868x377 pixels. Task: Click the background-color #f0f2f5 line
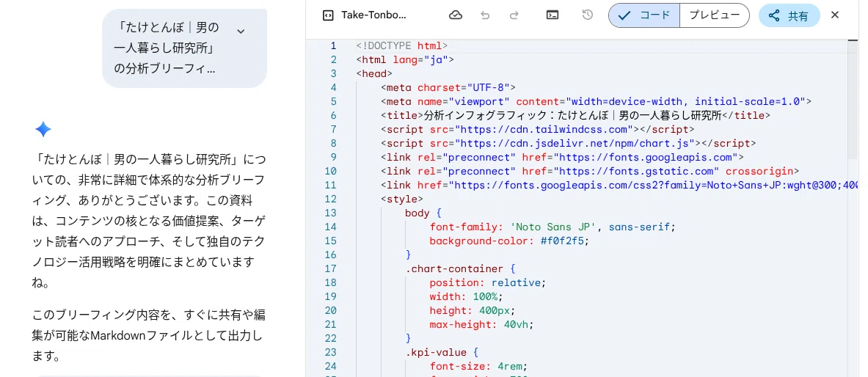[x=510, y=241]
